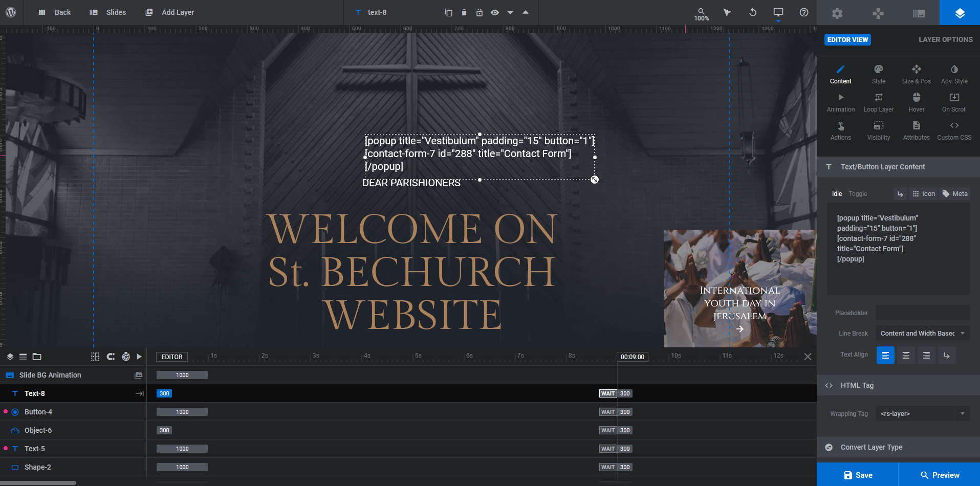This screenshot has width=980, height=486.
Task: Insert line break using arrow button beside Icon
Action: pyautogui.click(x=900, y=194)
